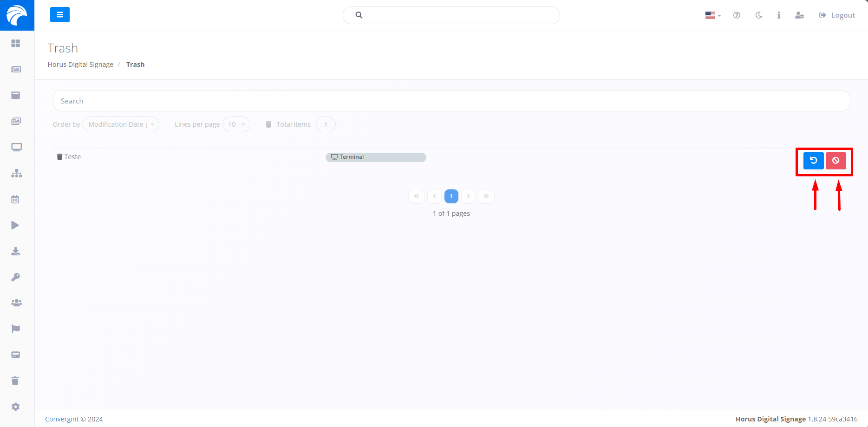Image resolution: width=868 pixels, height=427 pixels.
Task: Open the Convergint footer link
Action: pyautogui.click(x=62, y=419)
